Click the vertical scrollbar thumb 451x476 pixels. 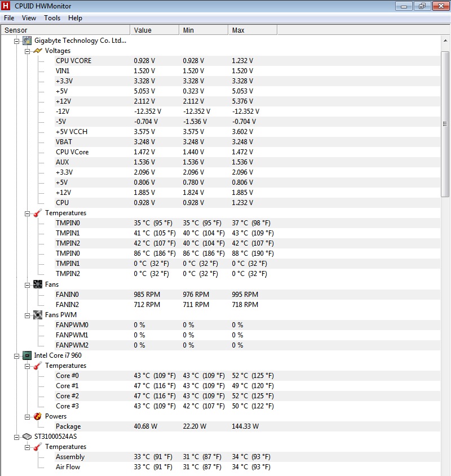[445, 124]
